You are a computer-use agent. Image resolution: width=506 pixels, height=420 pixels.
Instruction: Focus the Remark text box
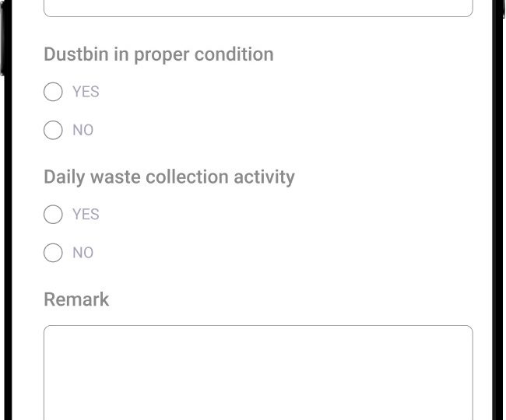258,373
